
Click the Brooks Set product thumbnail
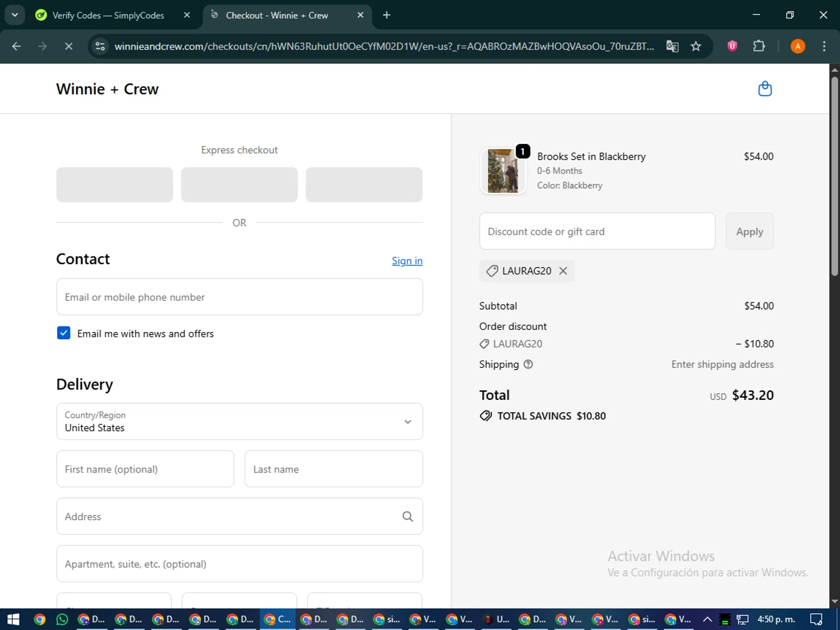tap(503, 171)
